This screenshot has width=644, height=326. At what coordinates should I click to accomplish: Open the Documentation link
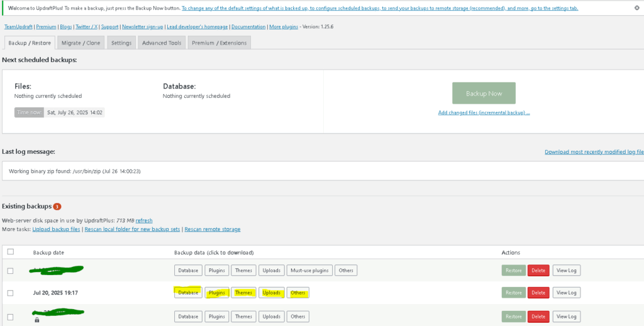pyautogui.click(x=248, y=26)
